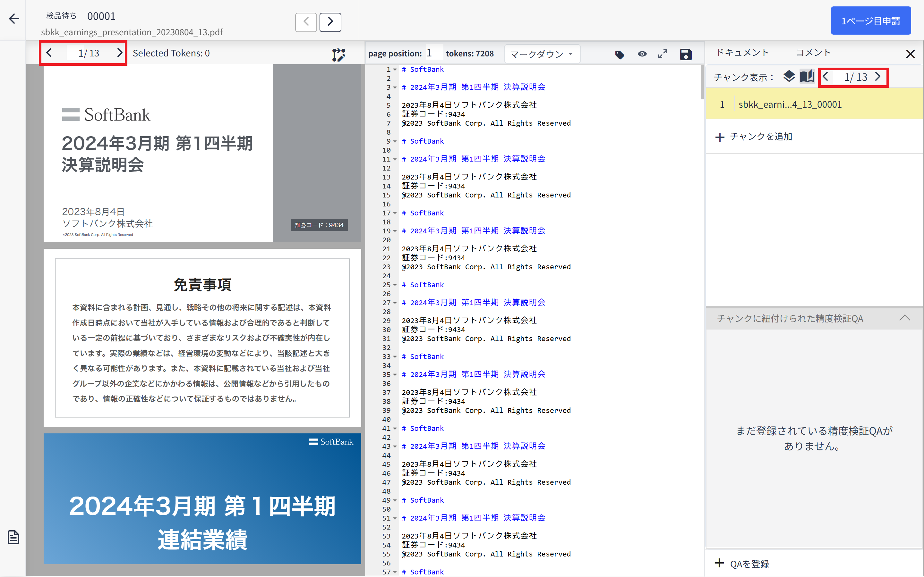Click the expand fullscreen arrows icon
This screenshot has width=924, height=577.
coord(663,54)
